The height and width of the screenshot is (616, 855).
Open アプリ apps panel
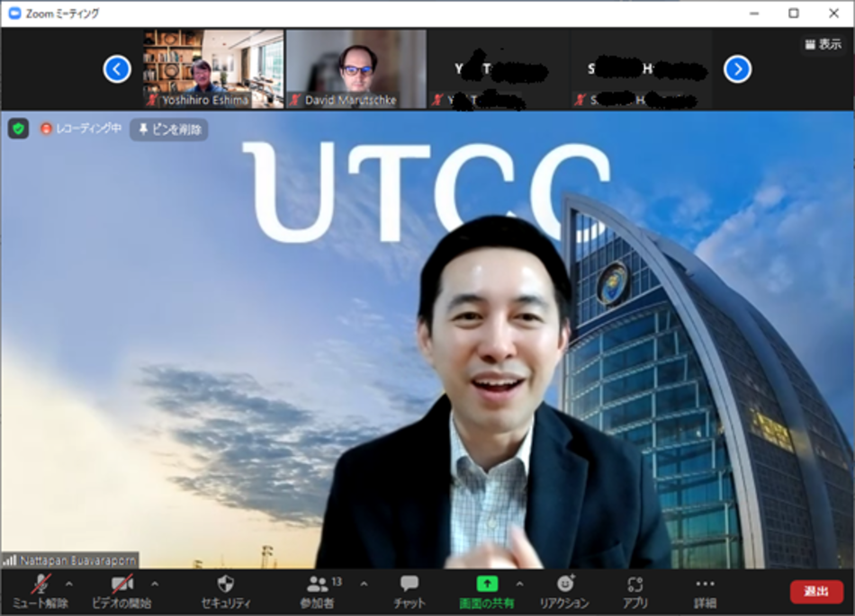635,592
